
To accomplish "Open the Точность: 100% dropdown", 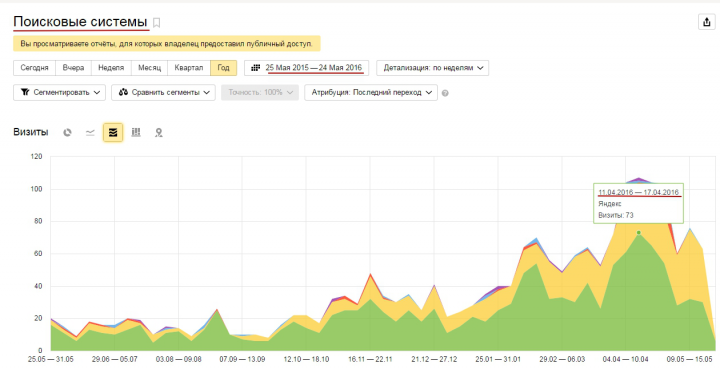I will (x=260, y=93).
